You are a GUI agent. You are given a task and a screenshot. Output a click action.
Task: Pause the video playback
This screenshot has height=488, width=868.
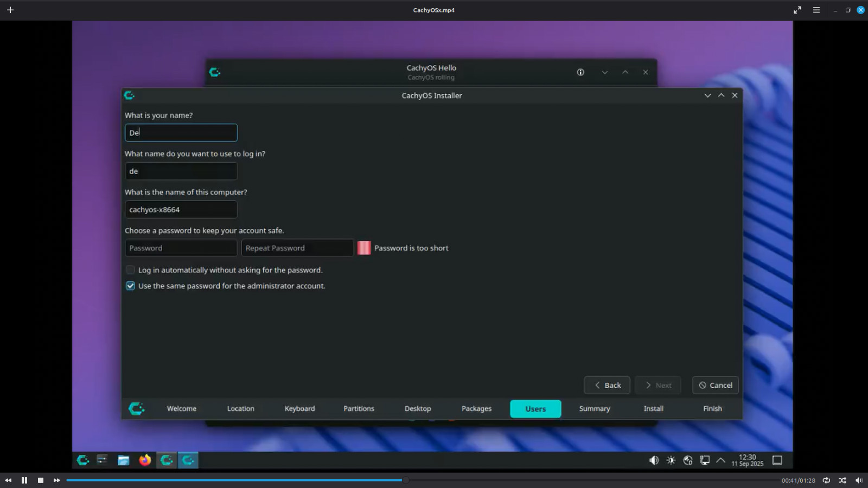coord(24,480)
